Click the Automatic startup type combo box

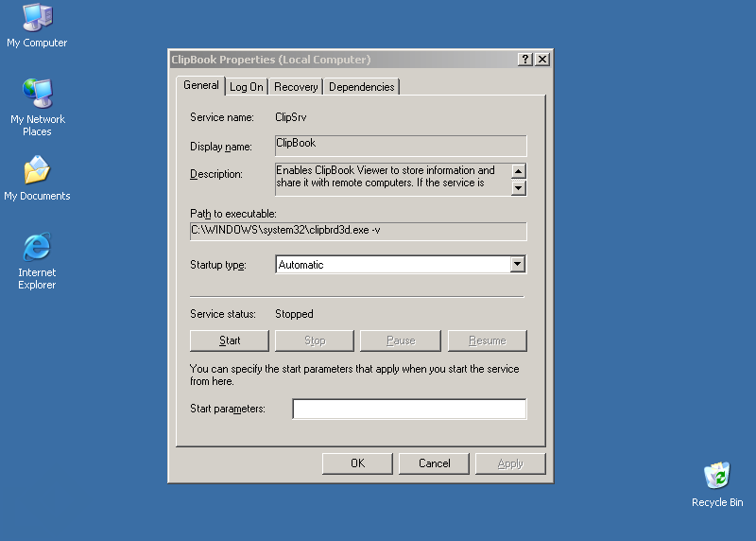tap(401, 265)
